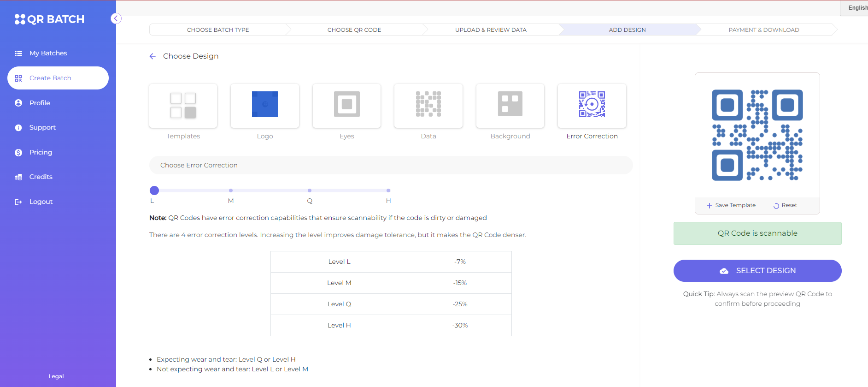
Task: Open the Legal link in the sidebar
Action: tap(56, 376)
